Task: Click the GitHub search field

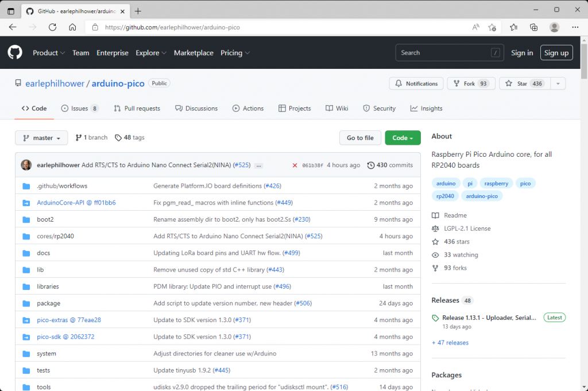Action: [449, 52]
